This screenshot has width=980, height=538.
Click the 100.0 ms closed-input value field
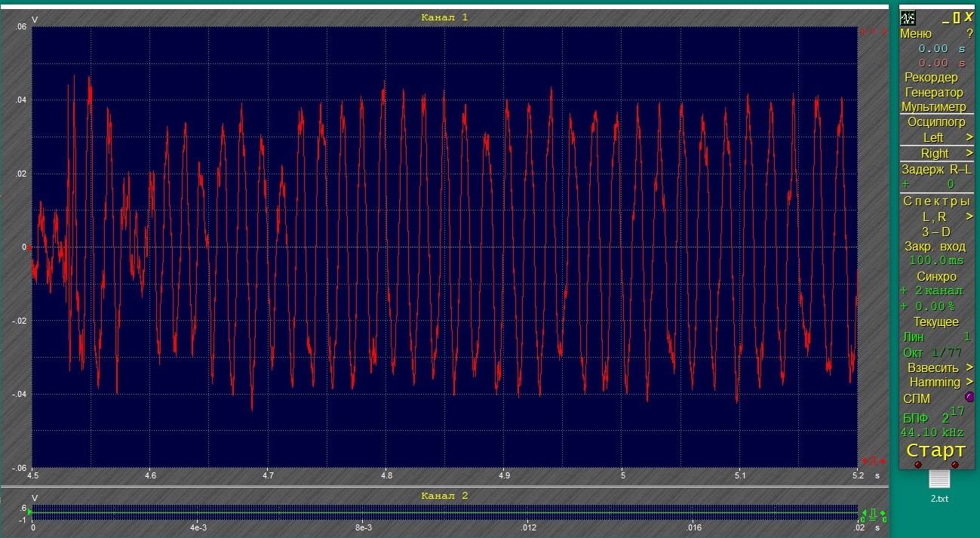tap(932, 260)
